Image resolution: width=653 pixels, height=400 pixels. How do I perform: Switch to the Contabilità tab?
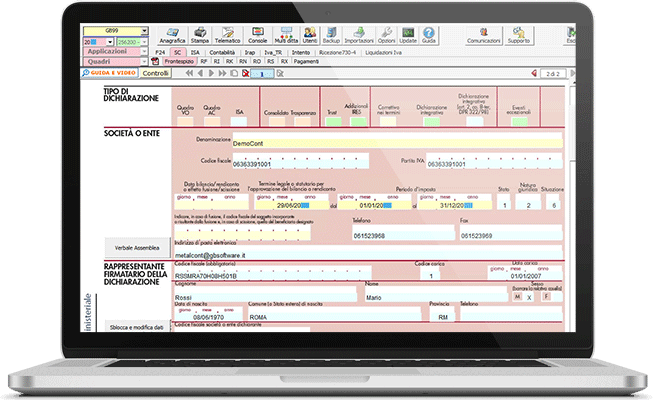click(x=221, y=50)
